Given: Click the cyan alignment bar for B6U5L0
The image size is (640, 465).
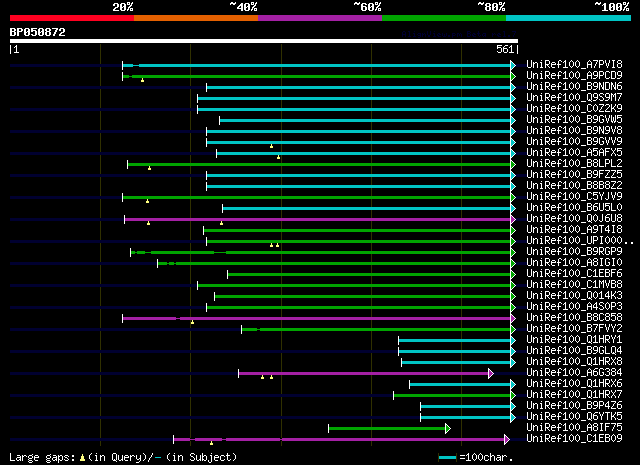Looking at the screenshot, I should click(x=367, y=209).
